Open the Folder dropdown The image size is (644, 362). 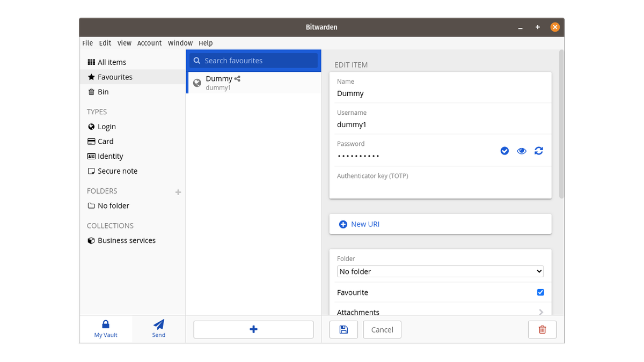pos(440,271)
